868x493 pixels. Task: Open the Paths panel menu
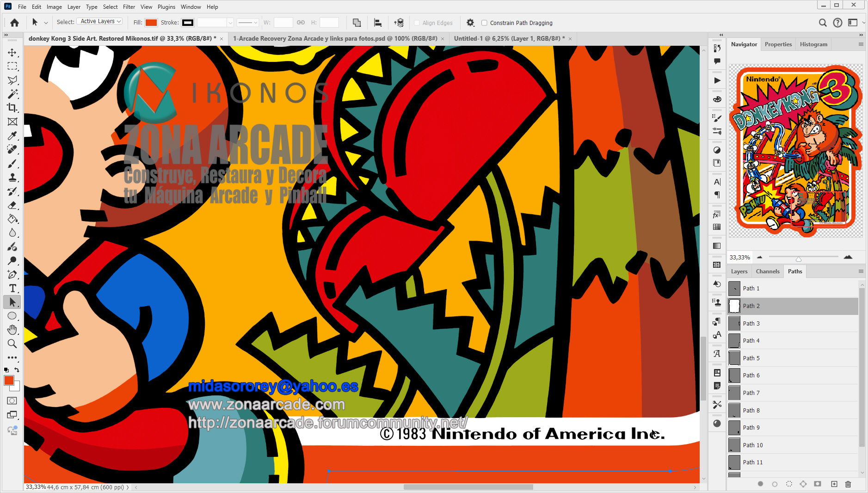click(861, 271)
